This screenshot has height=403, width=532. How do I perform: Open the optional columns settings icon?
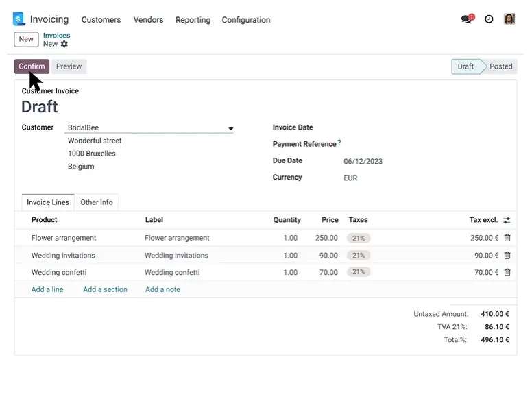coord(507,220)
